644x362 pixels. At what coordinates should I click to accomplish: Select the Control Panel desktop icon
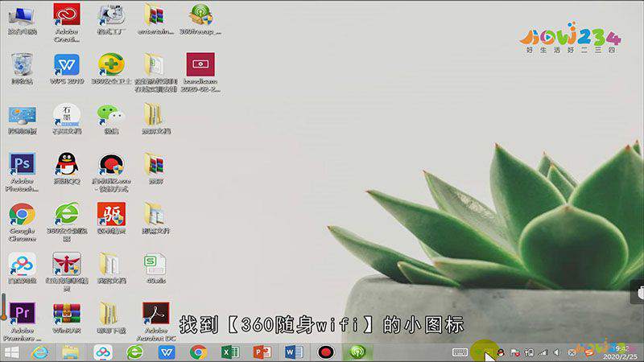pos(23,119)
